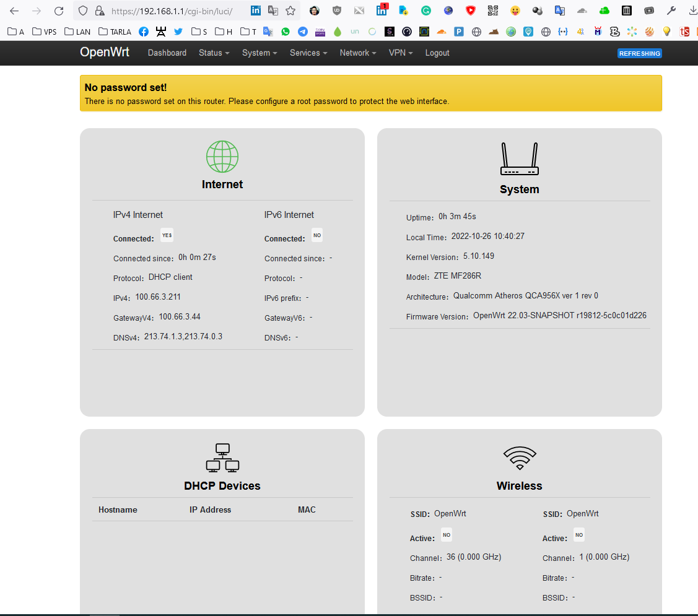Reload the page with the refresh icon
The width and height of the screenshot is (698, 616).
[x=59, y=11]
